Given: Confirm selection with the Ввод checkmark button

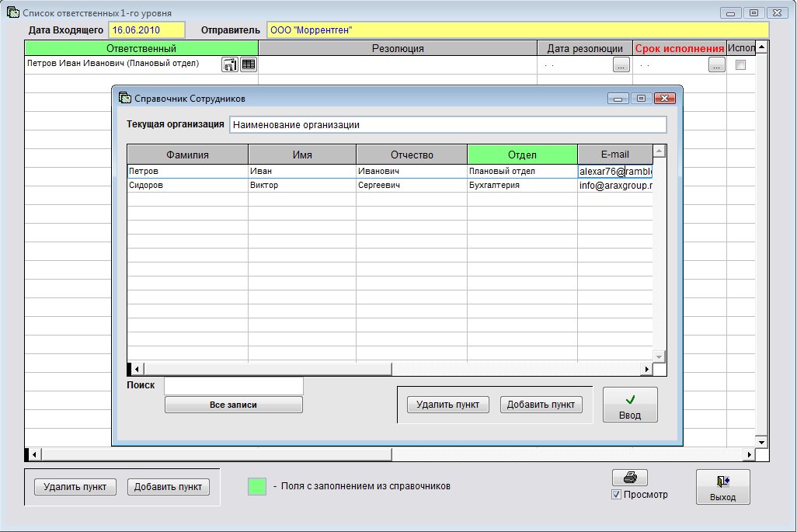Looking at the screenshot, I should 629,405.
